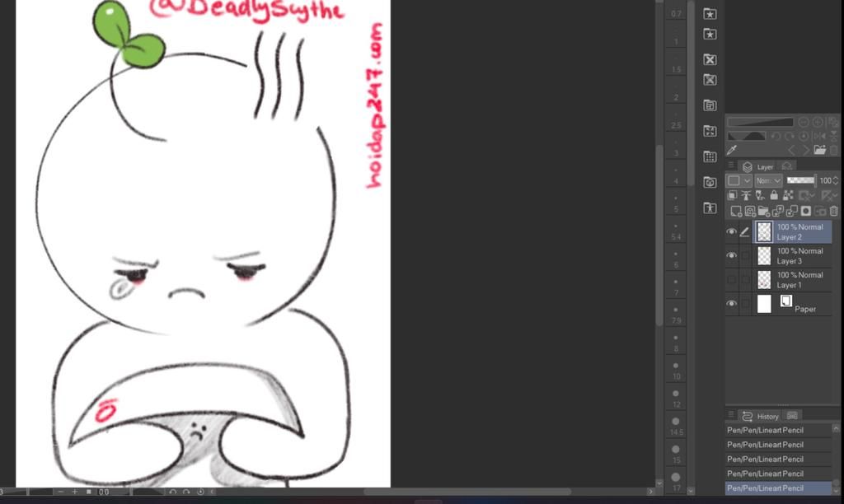844x504 pixels.
Task: Click the New vector layer icon
Action: [750, 211]
